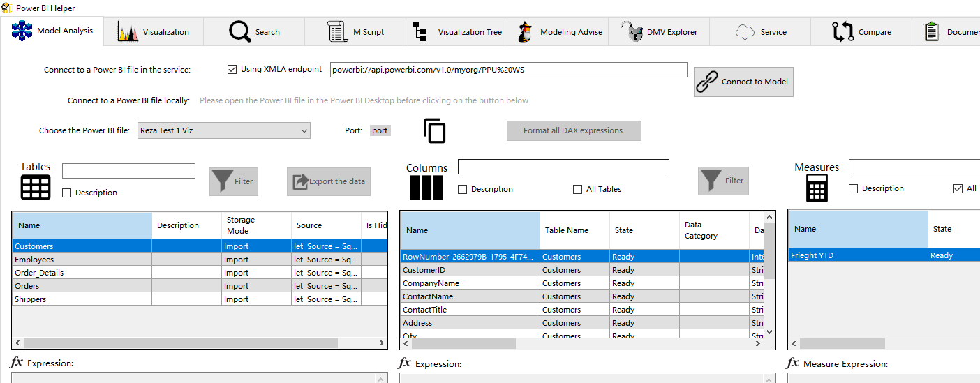Click the Tables grid icon
Viewport: 980px width, 383px height.
tap(36, 188)
